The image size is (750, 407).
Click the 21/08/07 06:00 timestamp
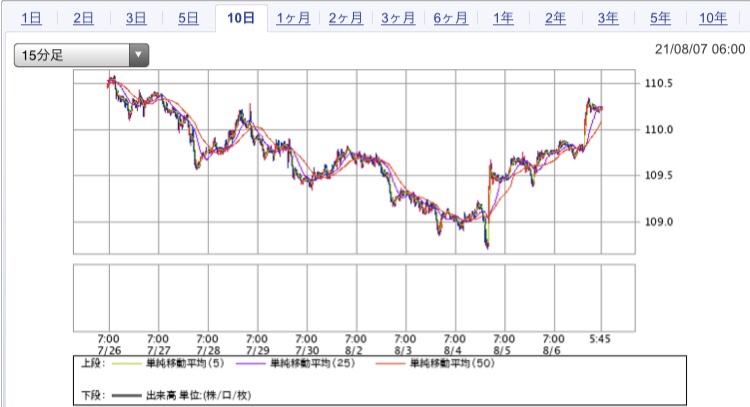700,49
